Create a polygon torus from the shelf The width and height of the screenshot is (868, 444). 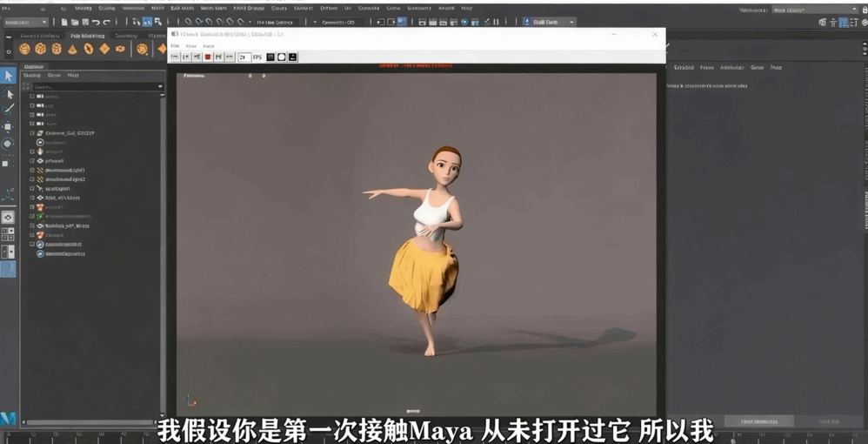[89, 49]
